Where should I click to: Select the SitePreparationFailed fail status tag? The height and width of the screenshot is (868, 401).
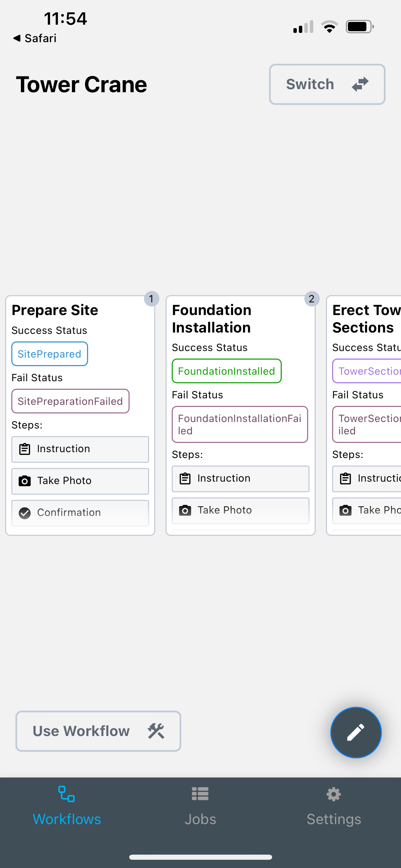pyautogui.click(x=70, y=401)
